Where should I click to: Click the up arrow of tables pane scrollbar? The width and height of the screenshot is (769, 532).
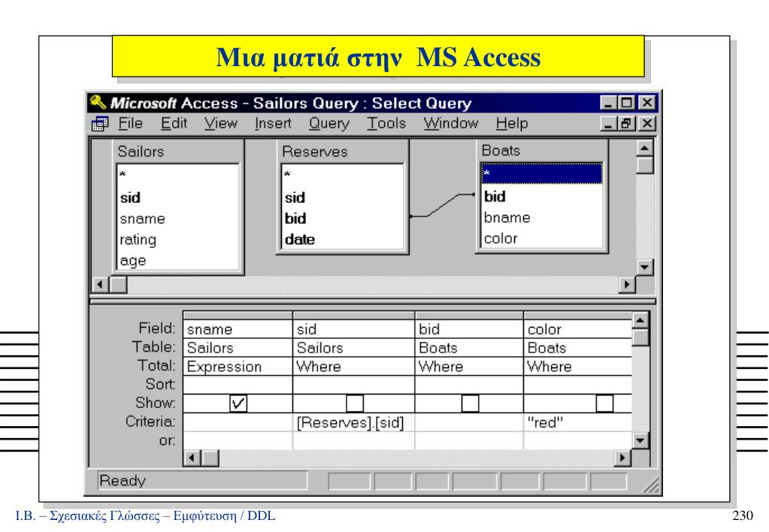pos(644,147)
